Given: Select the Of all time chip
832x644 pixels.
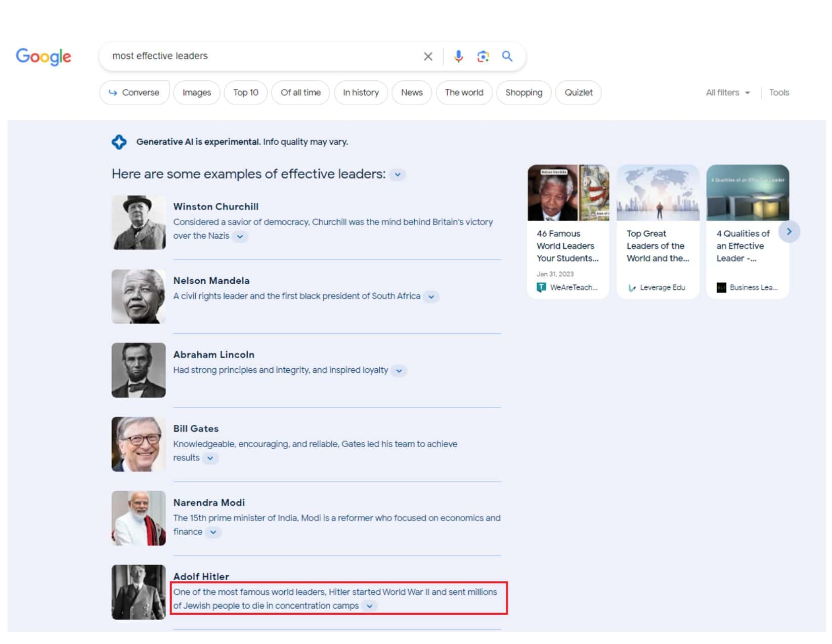Looking at the screenshot, I should [300, 93].
